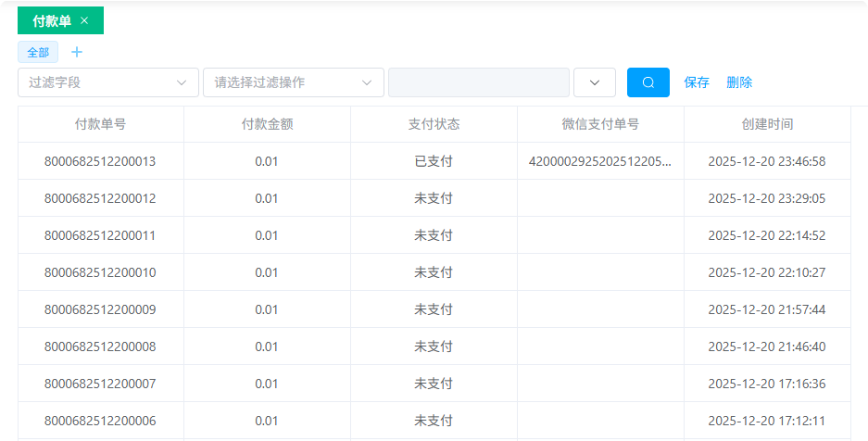Click the 创建时间 column header

pyautogui.click(x=767, y=124)
